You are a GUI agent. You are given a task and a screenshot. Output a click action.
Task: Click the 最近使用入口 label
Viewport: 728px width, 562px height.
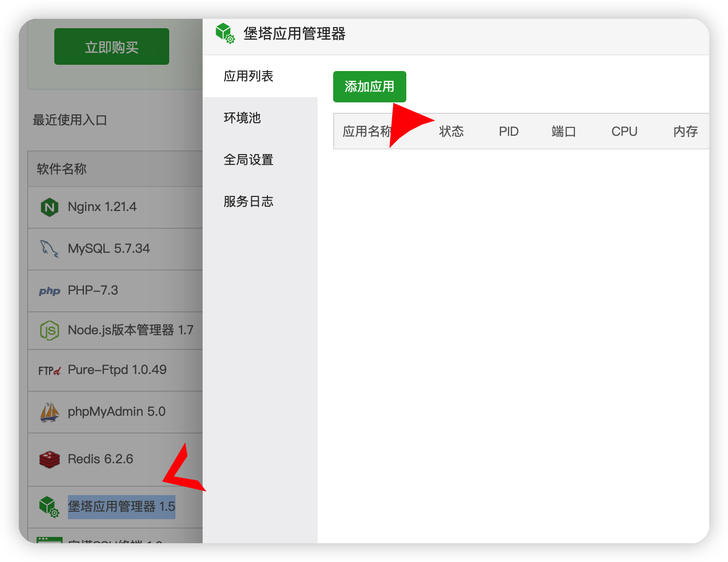click(x=70, y=120)
